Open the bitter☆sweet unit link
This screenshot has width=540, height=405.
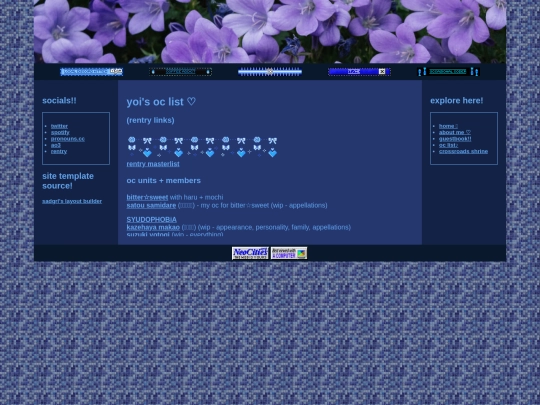[147, 197]
